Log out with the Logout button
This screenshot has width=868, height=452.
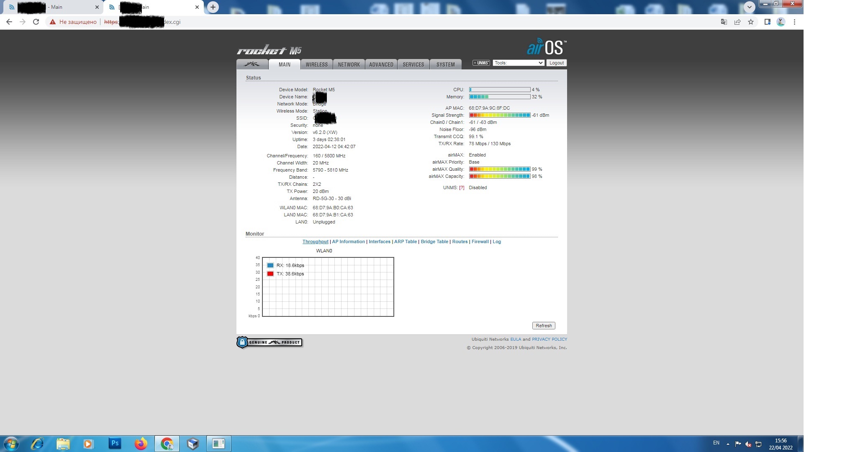pyautogui.click(x=557, y=63)
